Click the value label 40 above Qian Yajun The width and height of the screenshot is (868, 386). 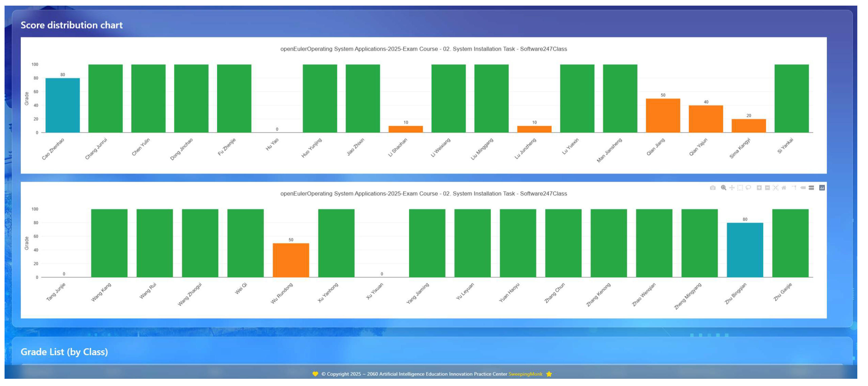click(706, 102)
